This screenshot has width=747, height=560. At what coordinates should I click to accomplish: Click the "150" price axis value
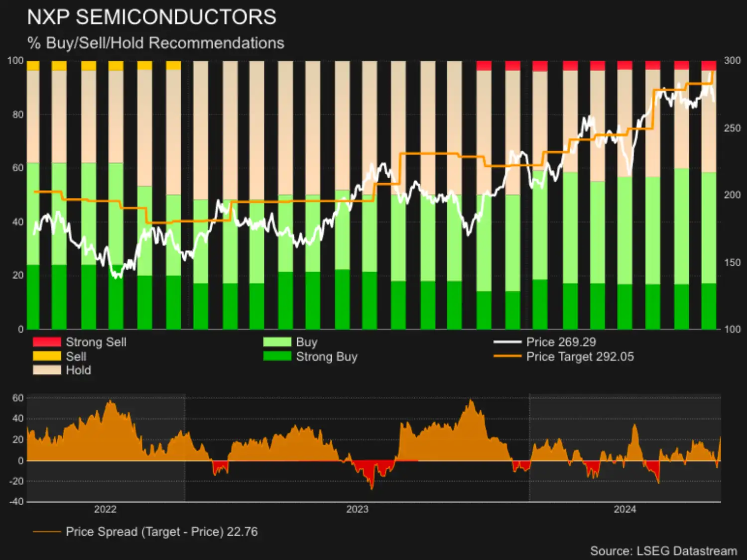[732, 262]
